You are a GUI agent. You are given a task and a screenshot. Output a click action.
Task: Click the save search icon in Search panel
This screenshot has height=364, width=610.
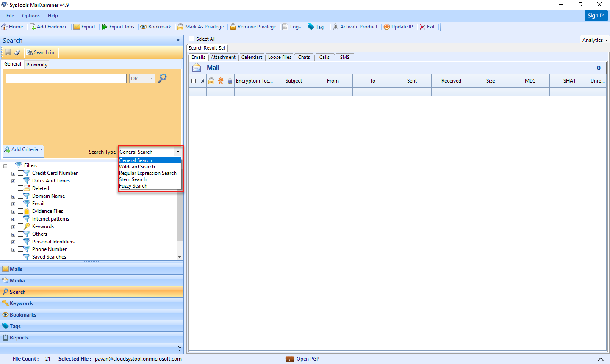tap(8, 52)
